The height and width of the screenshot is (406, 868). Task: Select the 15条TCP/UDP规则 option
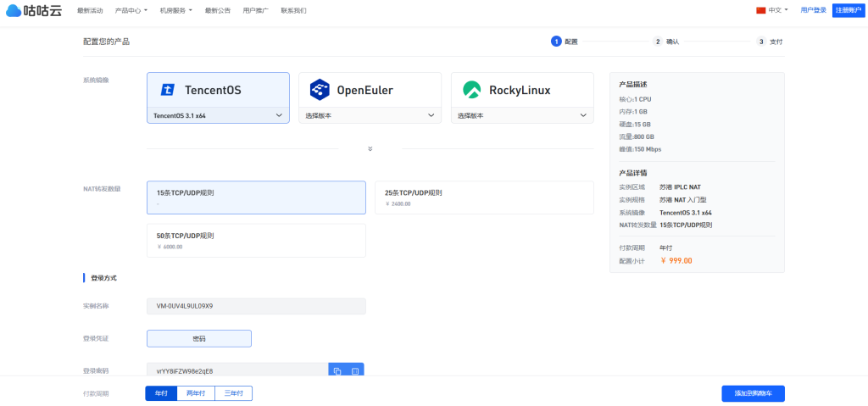tap(256, 197)
